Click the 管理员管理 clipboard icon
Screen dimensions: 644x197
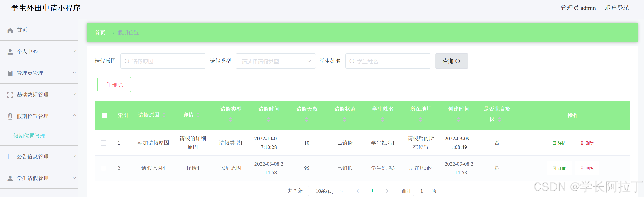10,73
